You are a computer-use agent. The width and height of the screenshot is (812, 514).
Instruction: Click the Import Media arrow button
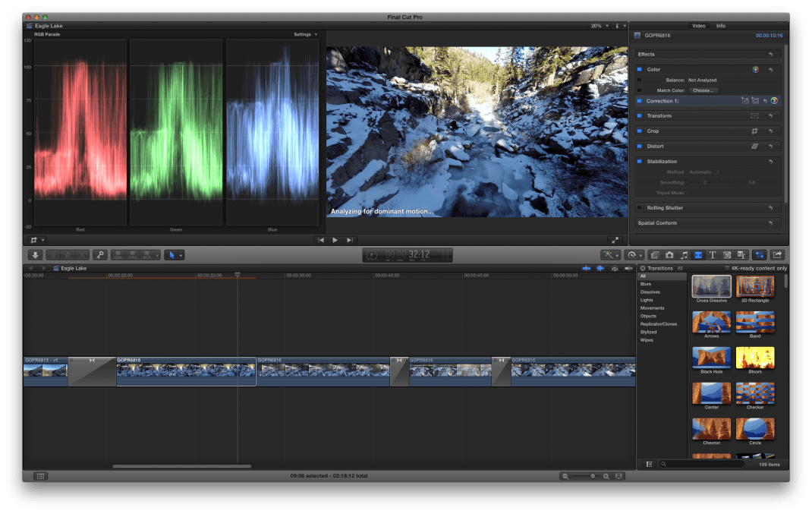click(x=35, y=255)
